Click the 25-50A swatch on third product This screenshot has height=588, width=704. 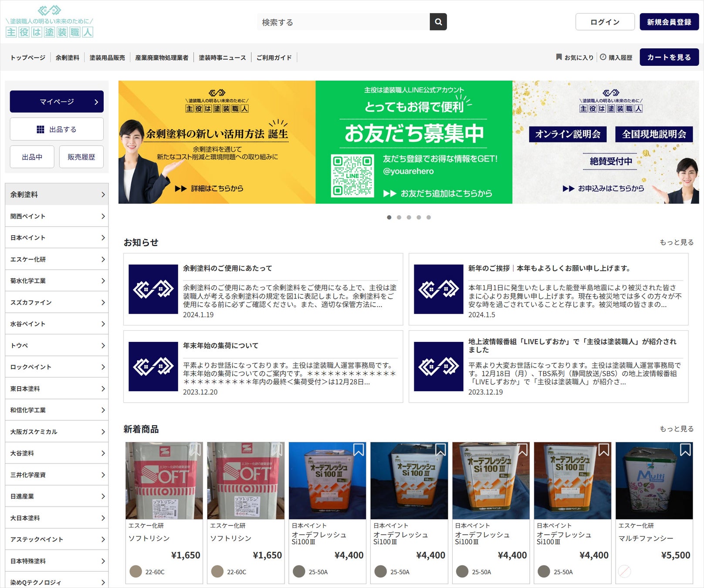pyautogui.click(x=299, y=571)
